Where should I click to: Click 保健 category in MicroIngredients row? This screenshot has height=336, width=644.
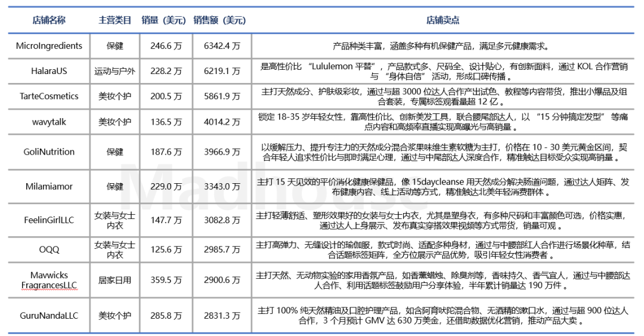point(114,45)
